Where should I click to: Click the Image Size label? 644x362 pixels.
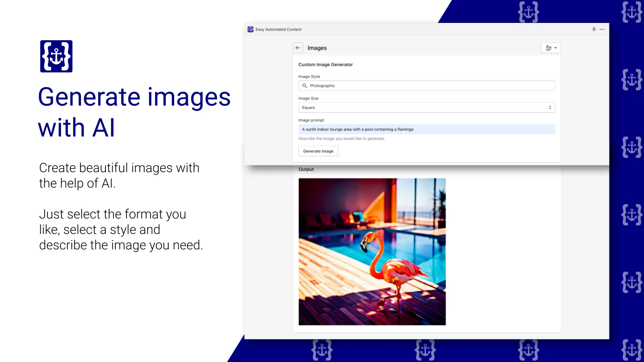[308, 98]
